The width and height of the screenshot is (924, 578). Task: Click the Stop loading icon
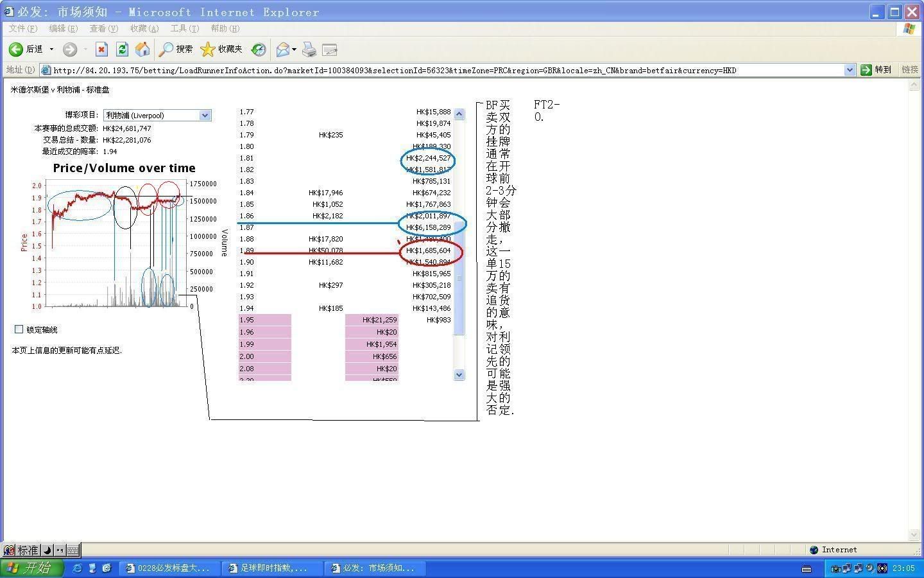[101, 49]
